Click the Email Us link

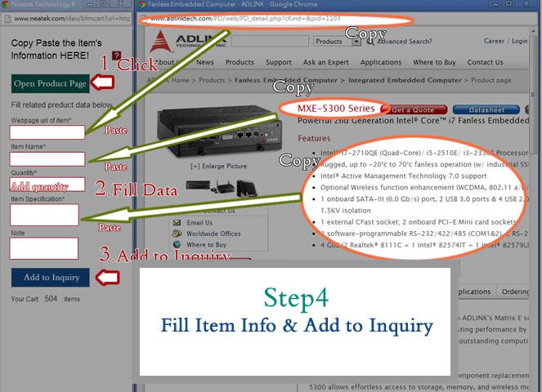pyautogui.click(x=199, y=222)
